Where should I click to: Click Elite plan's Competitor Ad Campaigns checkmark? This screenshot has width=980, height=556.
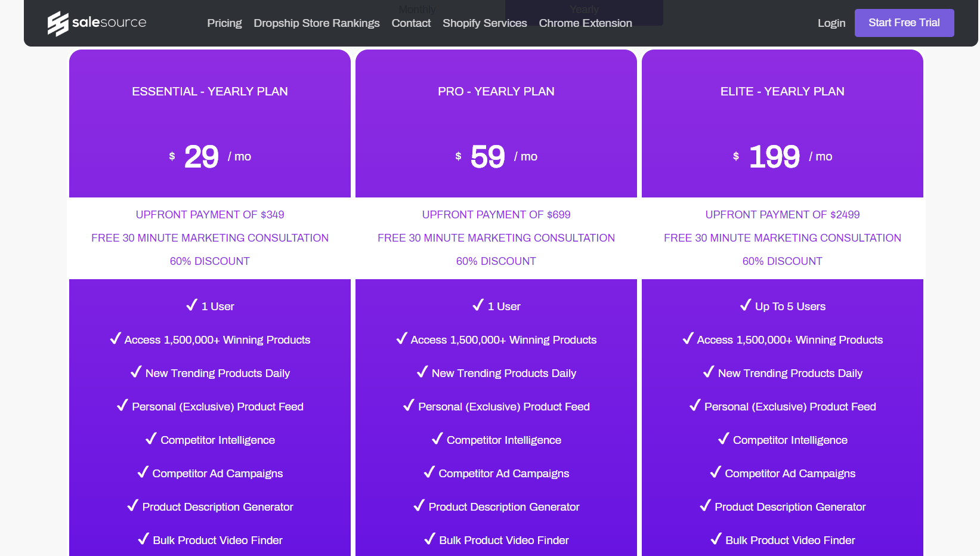(715, 472)
